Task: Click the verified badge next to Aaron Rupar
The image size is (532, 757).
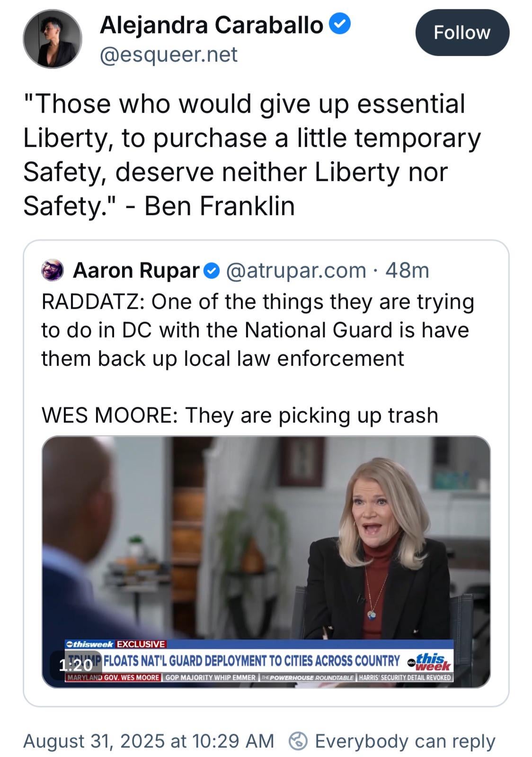Action: point(212,271)
